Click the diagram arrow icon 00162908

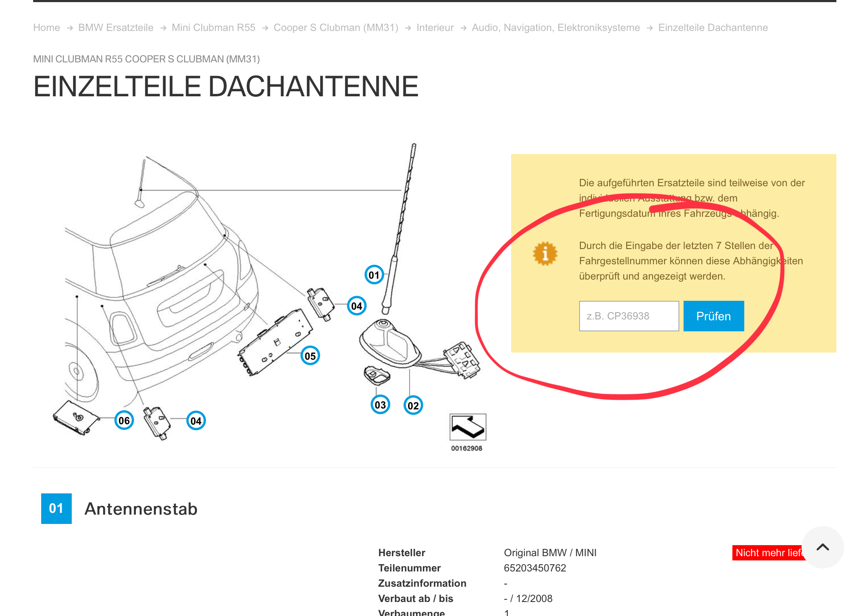point(467,427)
